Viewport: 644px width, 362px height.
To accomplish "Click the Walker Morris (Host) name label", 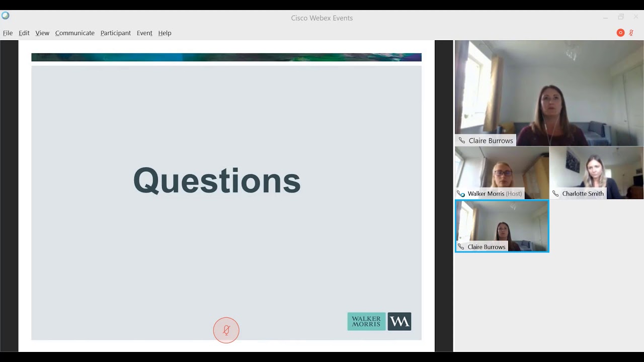I will tap(495, 194).
